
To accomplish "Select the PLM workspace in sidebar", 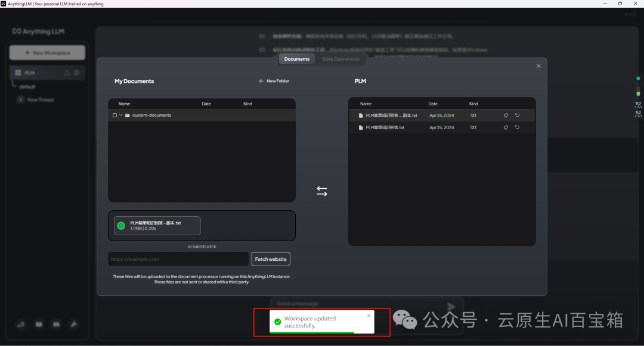I will pyautogui.click(x=47, y=73).
